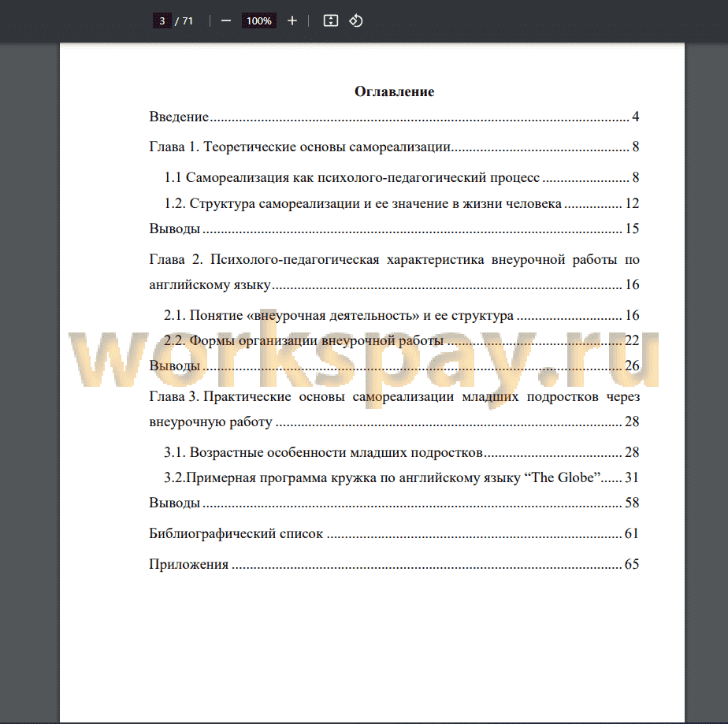
Task: Open the Выводы entry for page 26
Action: 394,366
